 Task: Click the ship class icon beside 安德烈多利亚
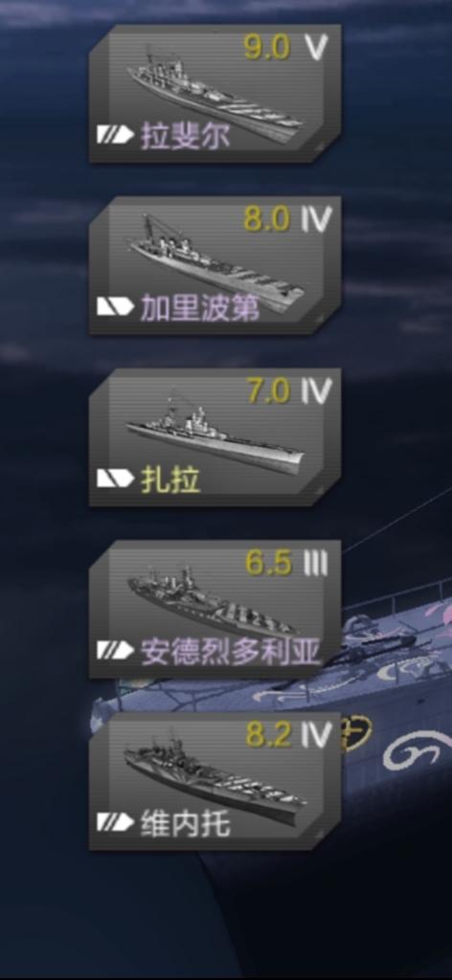[116, 650]
